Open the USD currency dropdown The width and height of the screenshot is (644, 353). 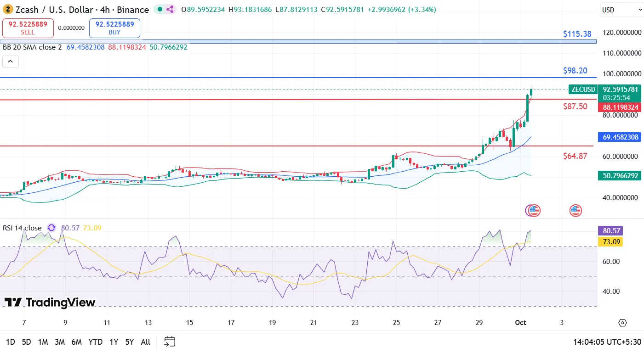point(621,10)
